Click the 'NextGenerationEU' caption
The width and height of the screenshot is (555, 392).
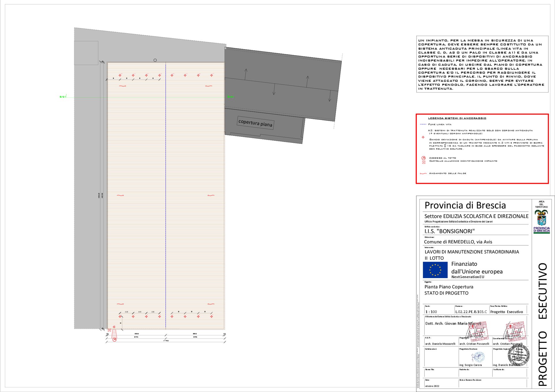tap(468, 277)
